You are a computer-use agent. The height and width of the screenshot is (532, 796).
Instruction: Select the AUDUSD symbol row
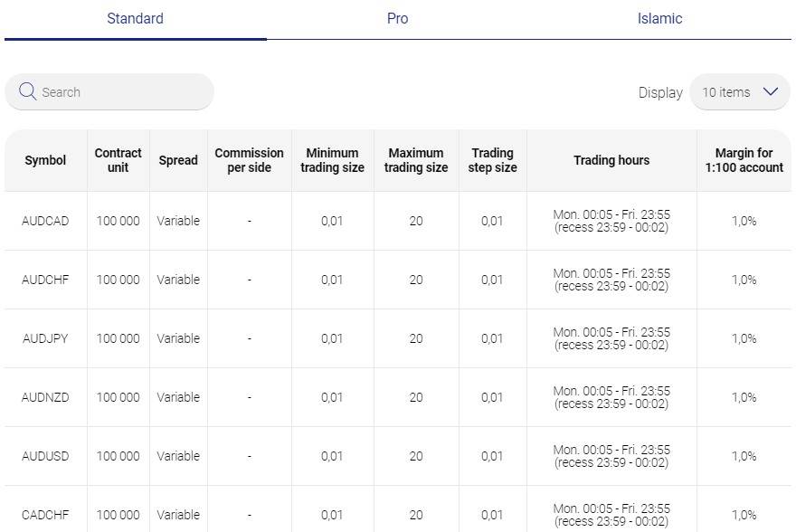pyautogui.click(x=45, y=456)
